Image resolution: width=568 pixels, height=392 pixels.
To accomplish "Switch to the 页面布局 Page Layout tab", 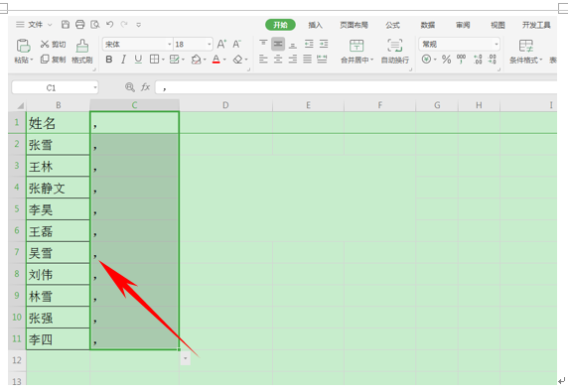I will tap(354, 25).
